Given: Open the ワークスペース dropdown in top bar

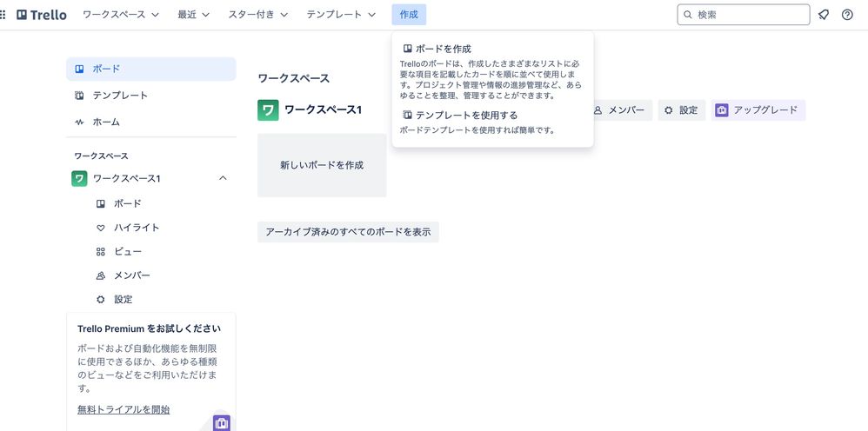Looking at the screenshot, I should pyautogui.click(x=121, y=15).
